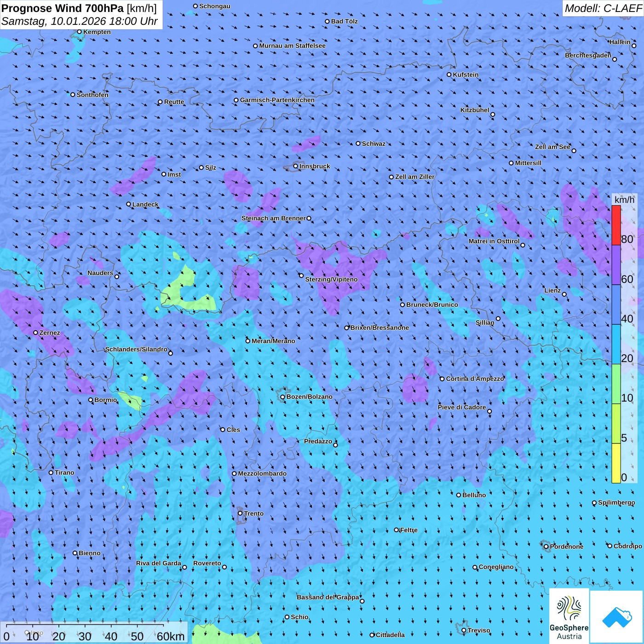Click the Kitzbühel city label
The width and height of the screenshot is (644, 644).
475,110
